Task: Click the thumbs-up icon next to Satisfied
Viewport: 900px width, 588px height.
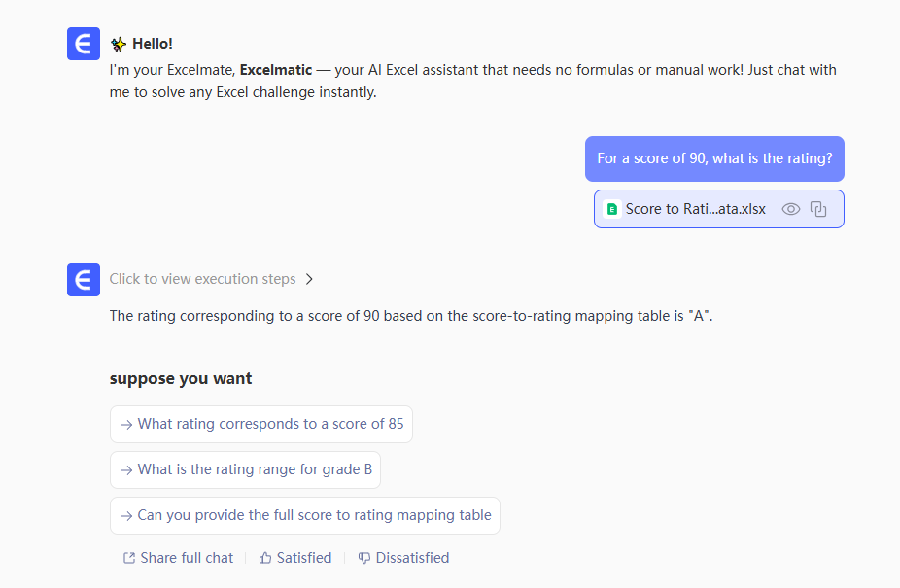Action: [265, 558]
